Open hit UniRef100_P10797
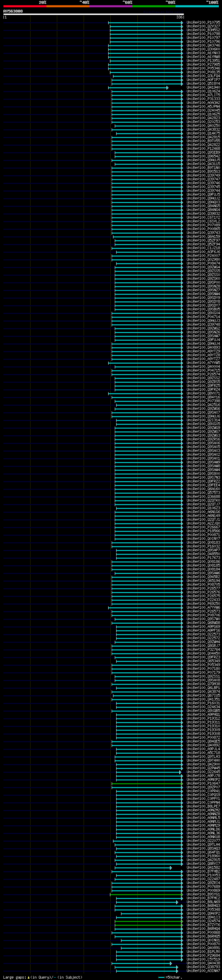Viewport: 222px width, 980px height. [x=203, y=38]
